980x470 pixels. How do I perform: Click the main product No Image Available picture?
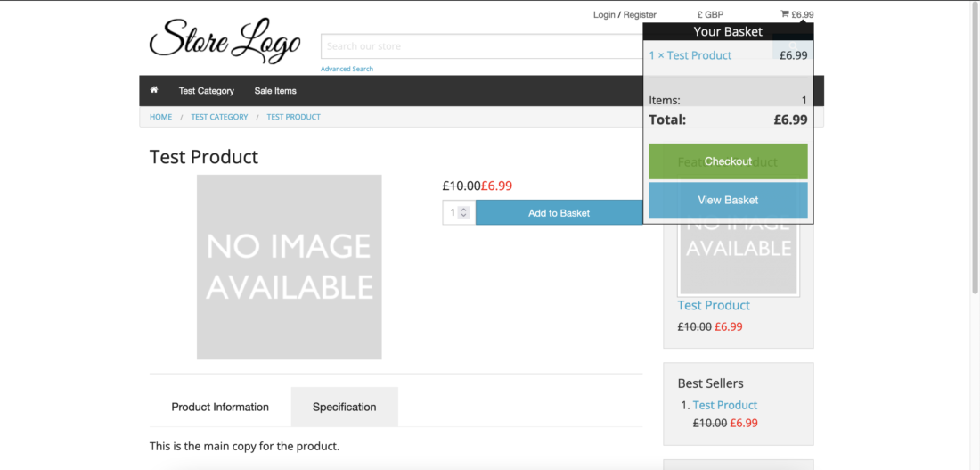290,268
